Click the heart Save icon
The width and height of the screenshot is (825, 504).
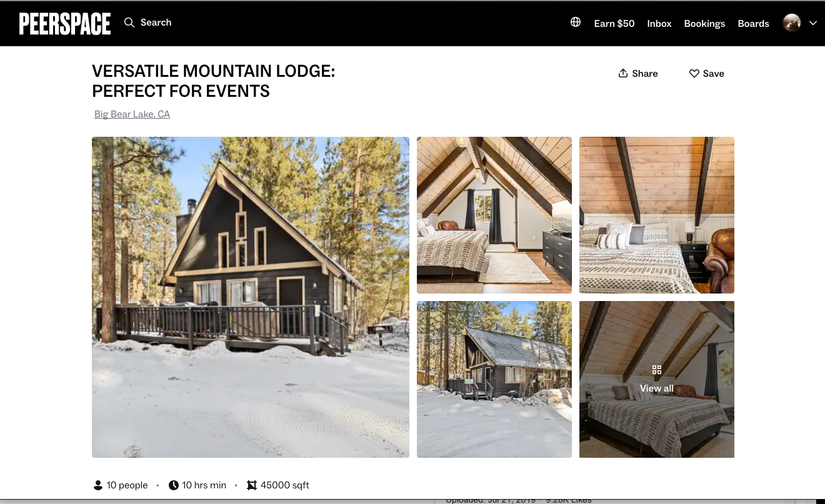(694, 74)
